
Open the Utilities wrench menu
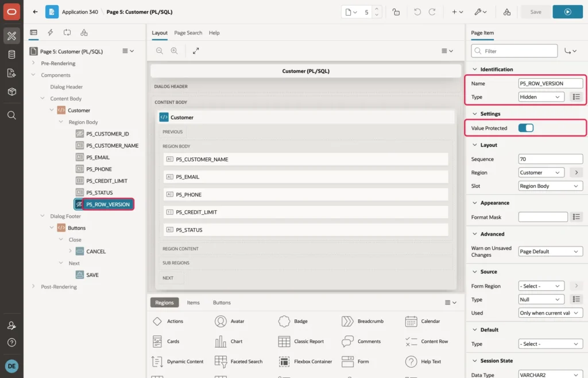(x=481, y=12)
